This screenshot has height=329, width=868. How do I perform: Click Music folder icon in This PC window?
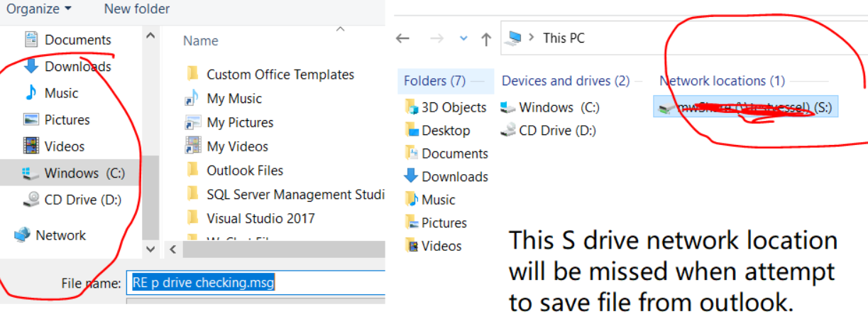click(412, 200)
